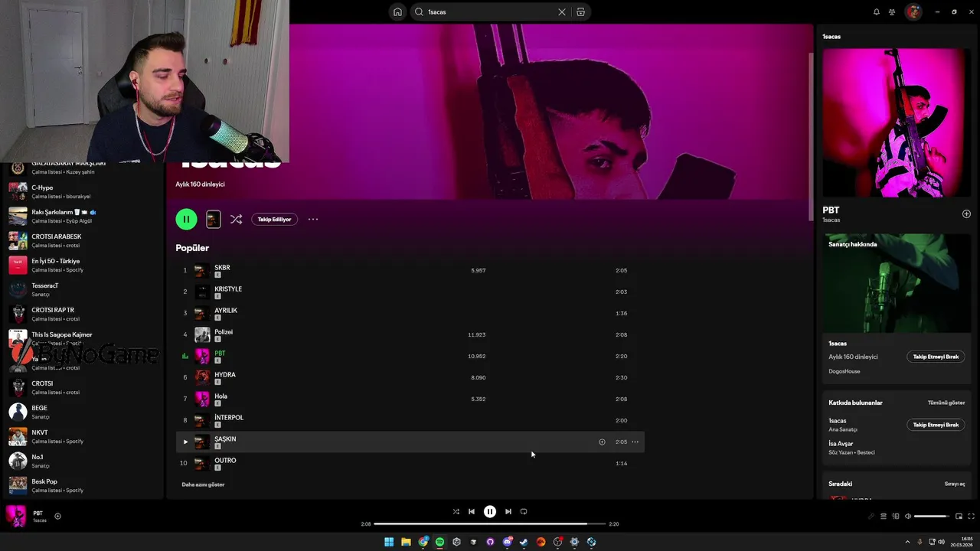Open Besk Pop playlist in sidebar
This screenshot has width=980, height=551.
coord(83,486)
